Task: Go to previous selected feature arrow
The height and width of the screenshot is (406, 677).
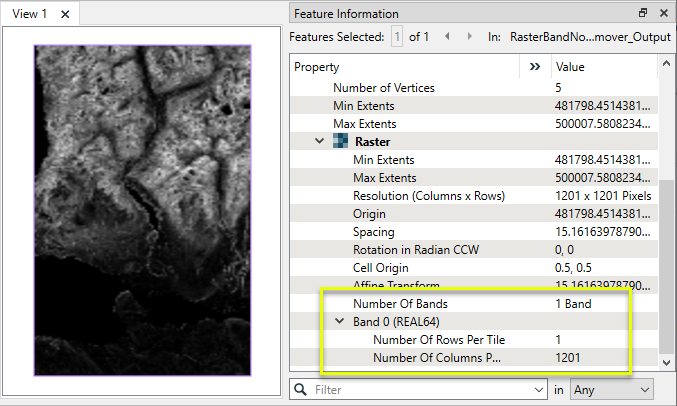Action: (x=445, y=37)
